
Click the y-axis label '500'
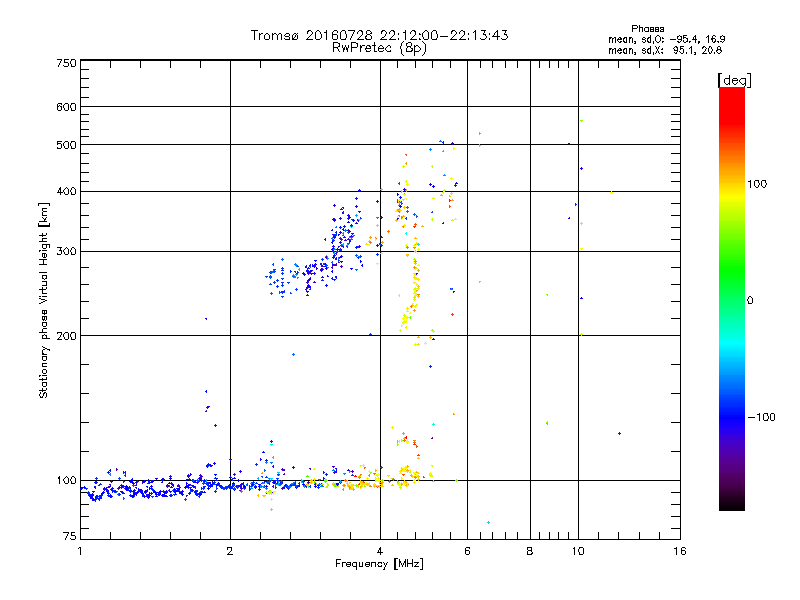point(66,145)
